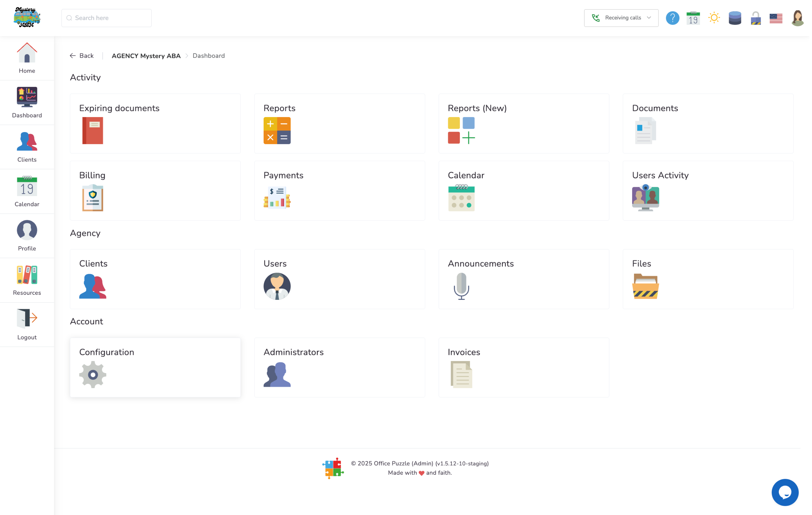The image size is (812, 515).
Task: Click the padlock lock-screen icon
Action: click(x=756, y=18)
